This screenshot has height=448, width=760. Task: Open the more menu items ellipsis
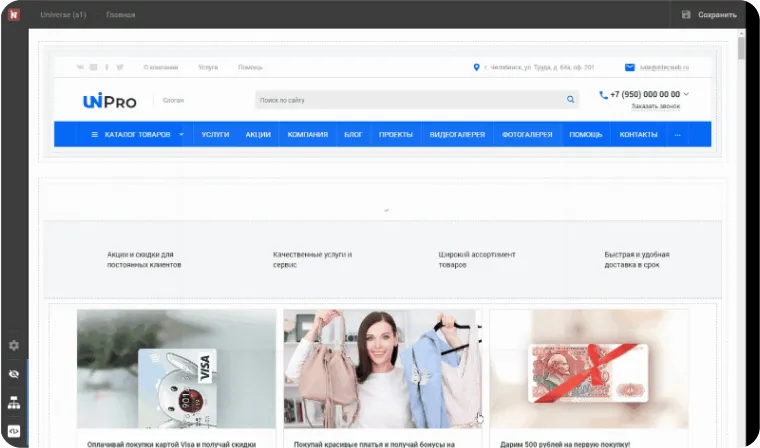[x=677, y=134]
